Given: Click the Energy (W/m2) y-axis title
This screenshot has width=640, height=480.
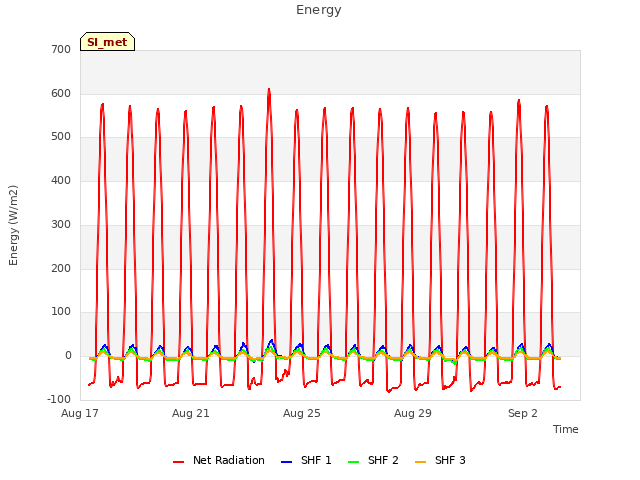Looking at the screenshot, I should pos(13,225).
